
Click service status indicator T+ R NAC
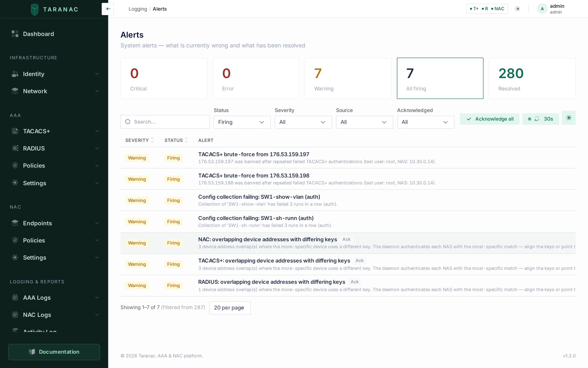tap(487, 9)
